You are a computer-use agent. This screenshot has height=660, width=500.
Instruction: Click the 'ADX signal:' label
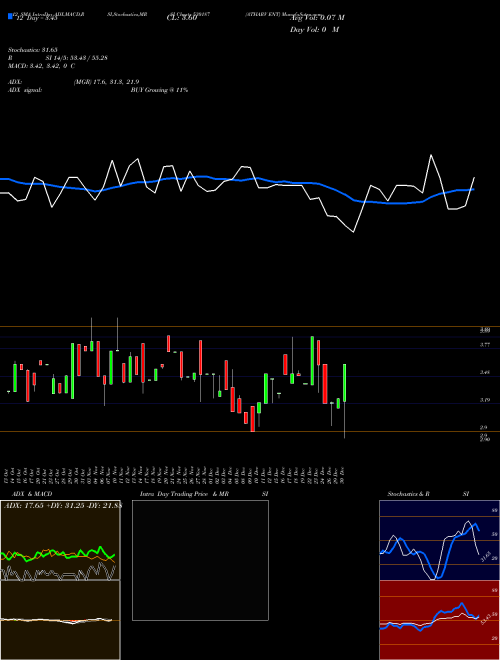pos(25,90)
